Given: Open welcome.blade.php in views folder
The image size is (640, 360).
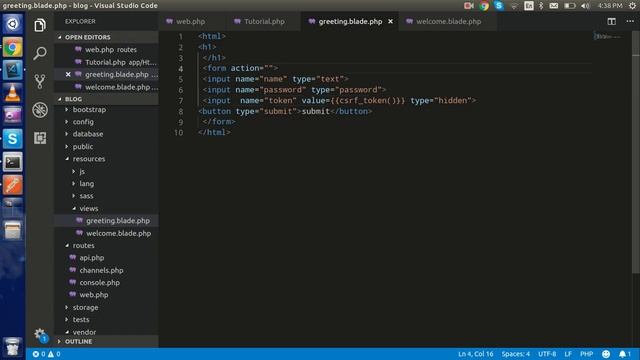Looking at the screenshot, I should [x=106, y=233].
